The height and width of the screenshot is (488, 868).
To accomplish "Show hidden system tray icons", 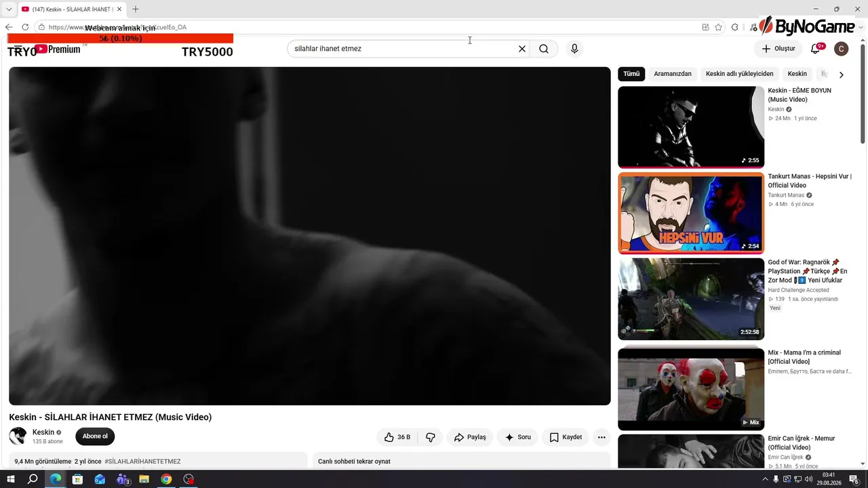I will (765, 479).
